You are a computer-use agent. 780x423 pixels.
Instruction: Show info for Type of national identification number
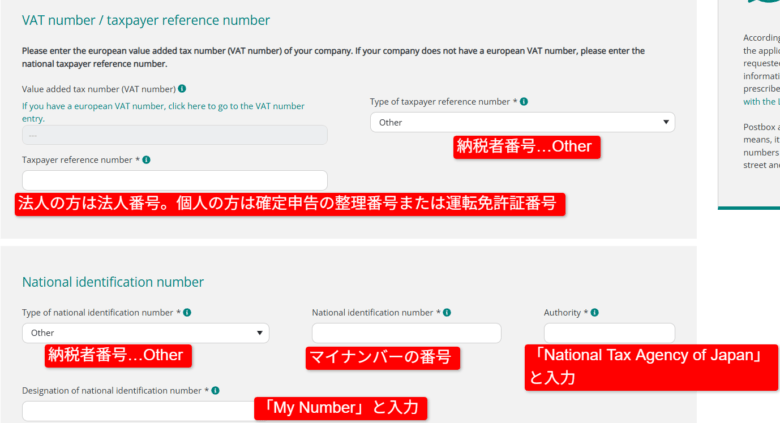pyautogui.click(x=187, y=312)
